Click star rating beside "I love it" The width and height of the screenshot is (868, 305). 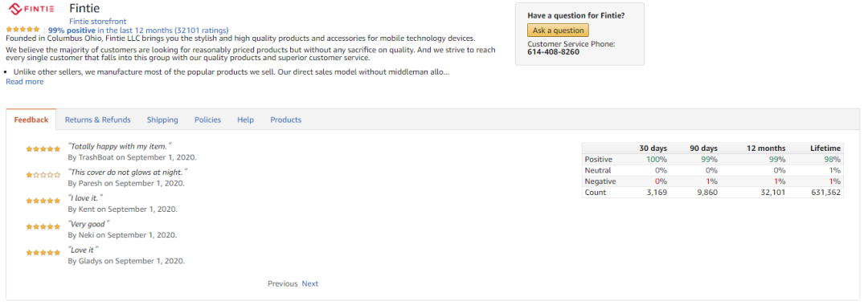(x=43, y=201)
